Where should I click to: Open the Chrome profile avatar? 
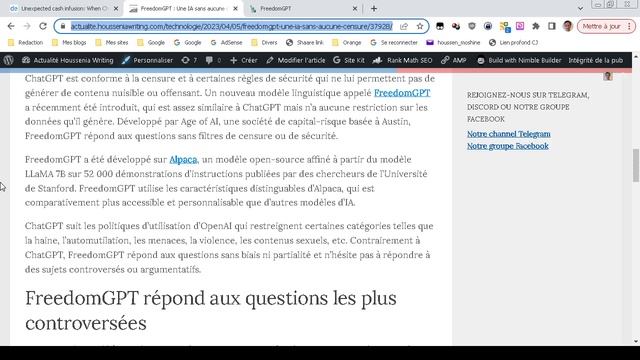tap(568, 26)
